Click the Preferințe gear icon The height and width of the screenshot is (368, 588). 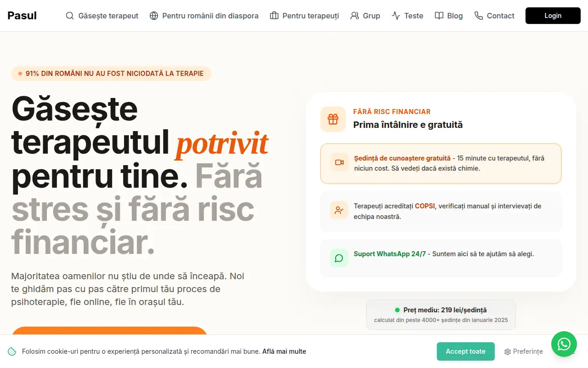coord(508,351)
